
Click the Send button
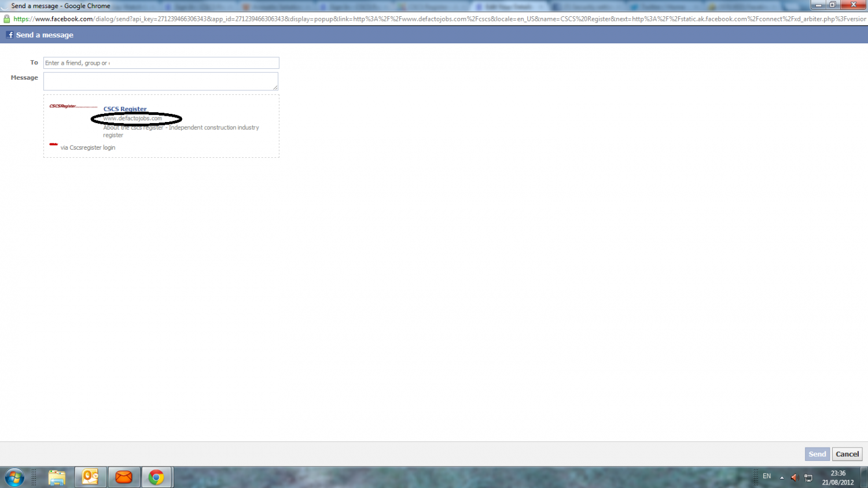[817, 454]
